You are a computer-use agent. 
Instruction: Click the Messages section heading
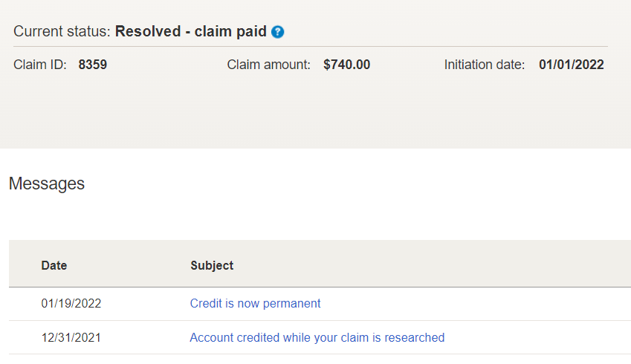pyautogui.click(x=47, y=183)
